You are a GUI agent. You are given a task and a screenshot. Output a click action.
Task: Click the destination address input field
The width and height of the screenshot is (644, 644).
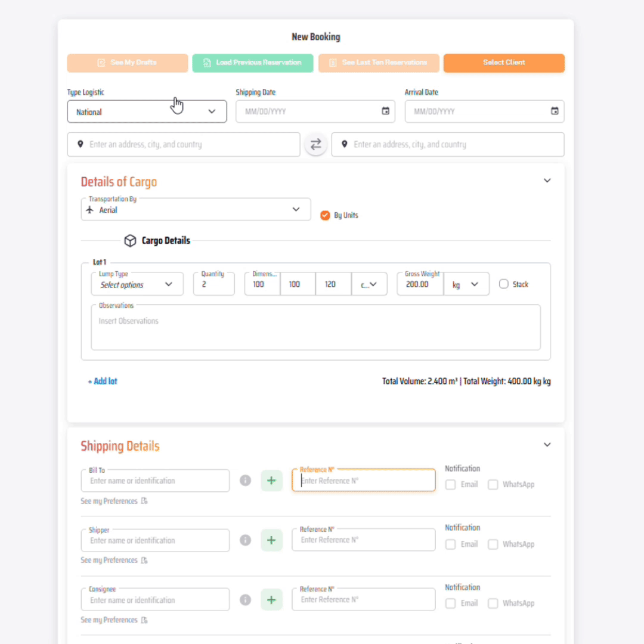point(448,144)
